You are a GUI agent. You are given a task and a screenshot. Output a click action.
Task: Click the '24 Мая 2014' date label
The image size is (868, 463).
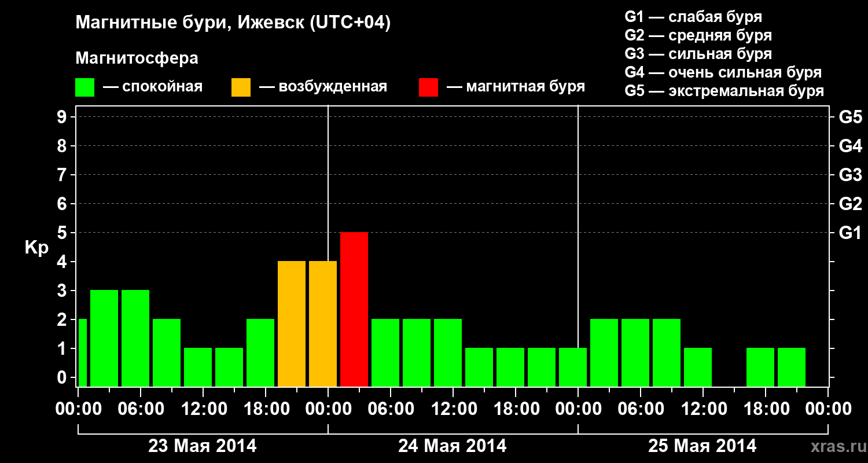click(x=453, y=446)
